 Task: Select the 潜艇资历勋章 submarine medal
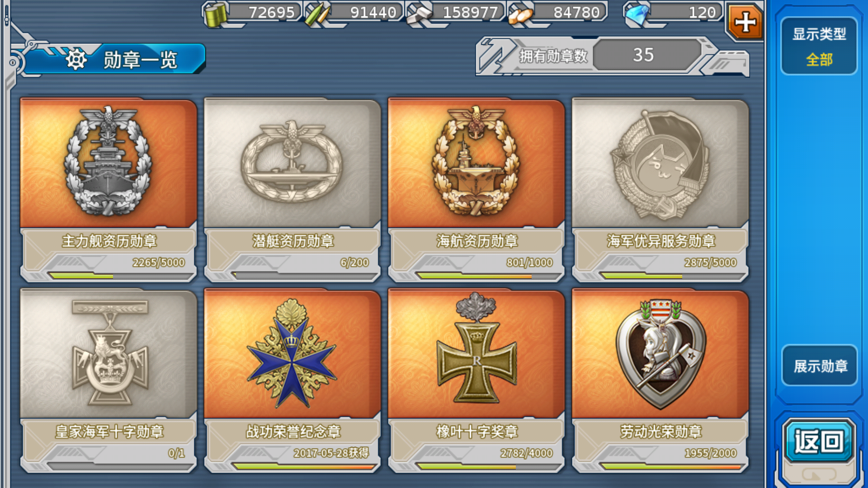(x=292, y=190)
